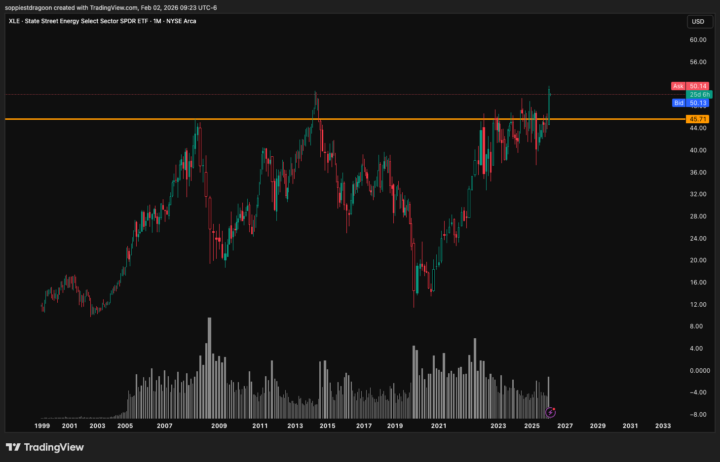Click the 24.00 price axis label
Image resolution: width=720 pixels, height=462 pixels.
click(x=698, y=238)
